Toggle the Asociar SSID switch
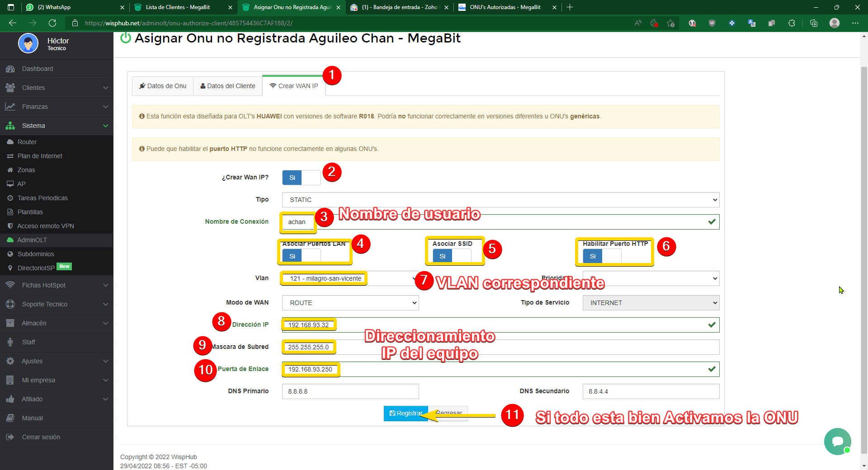This screenshot has width=868, height=470. coord(452,256)
